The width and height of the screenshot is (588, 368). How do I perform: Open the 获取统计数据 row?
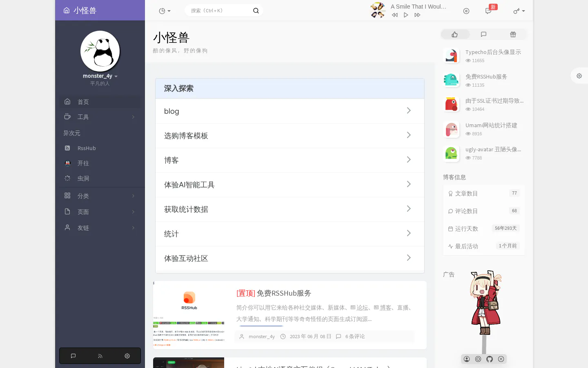tap(290, 209)
